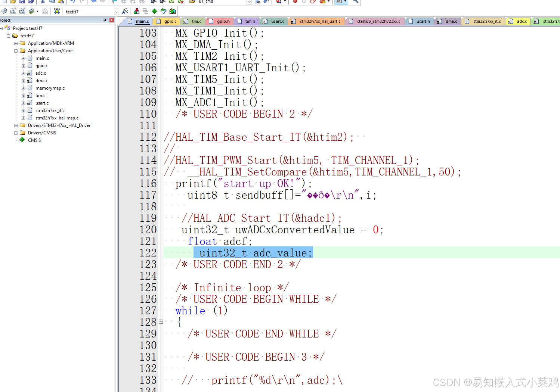Select gpio.c in the project tree
Screen dimensions: 560x392
(x=41, y=66)
